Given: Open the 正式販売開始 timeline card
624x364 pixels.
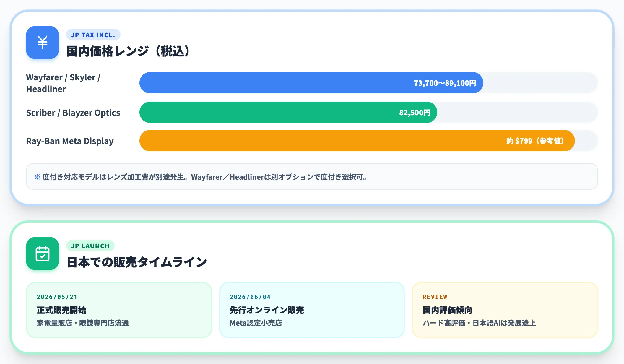Looking at the screenshot, I should tap(119, 310).
